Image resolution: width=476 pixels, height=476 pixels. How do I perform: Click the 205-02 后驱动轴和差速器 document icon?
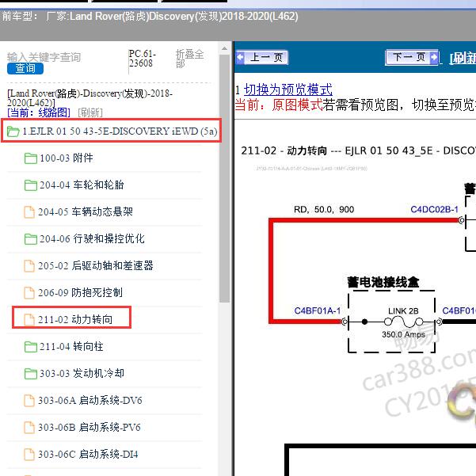coord(29,266)
